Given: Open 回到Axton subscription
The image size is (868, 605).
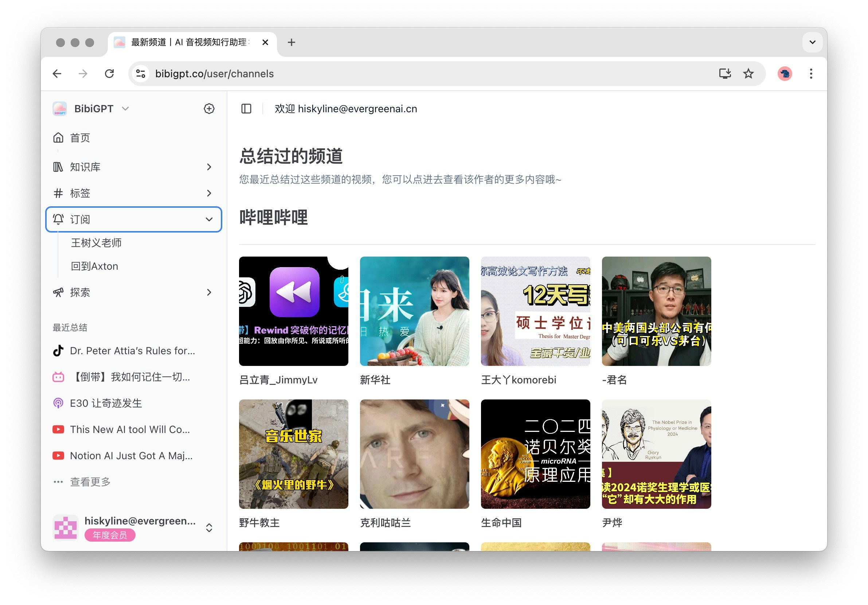Looking at the screenshot, I should pyautogui.click(x=94, y=266).
